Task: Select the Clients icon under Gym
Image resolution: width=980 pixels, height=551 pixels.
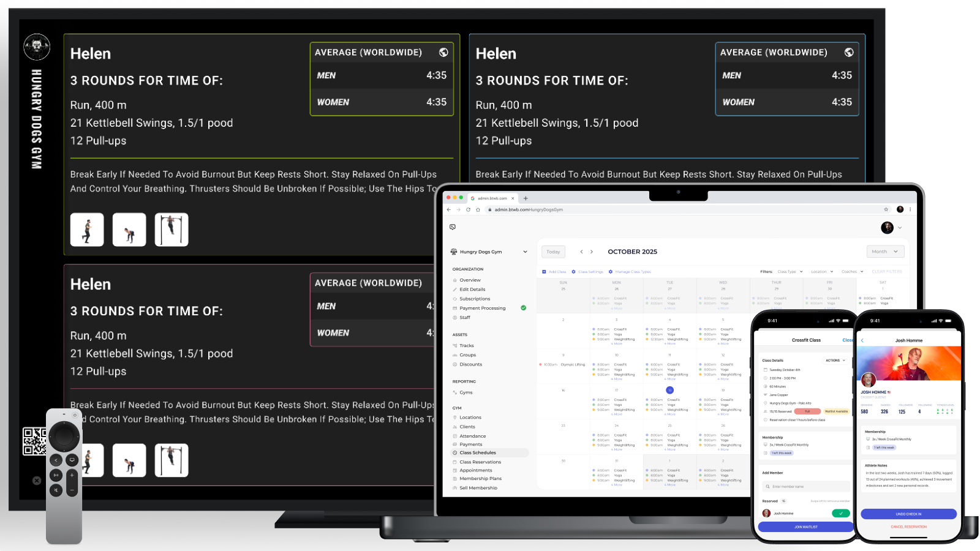Action: [x=455, y=426]
